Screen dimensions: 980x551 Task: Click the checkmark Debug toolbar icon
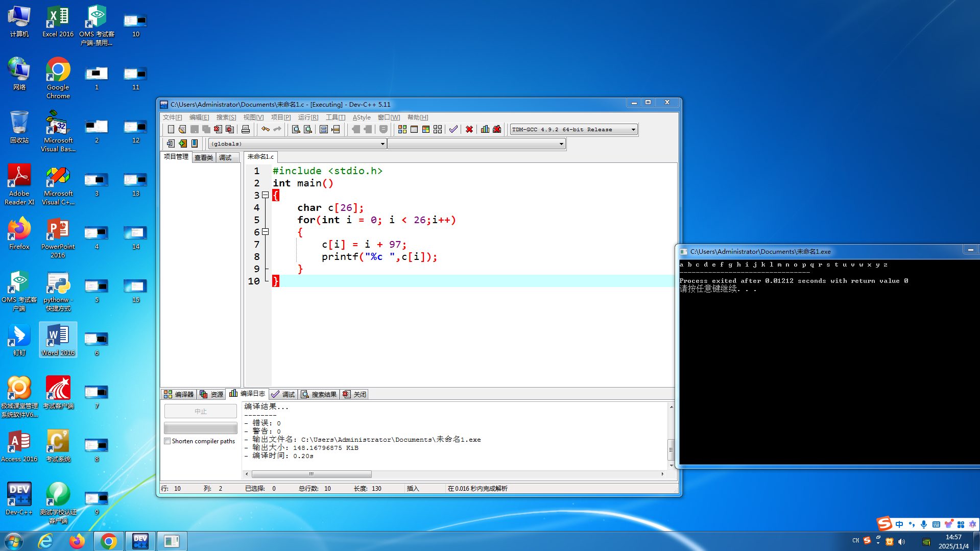point(453,130)
